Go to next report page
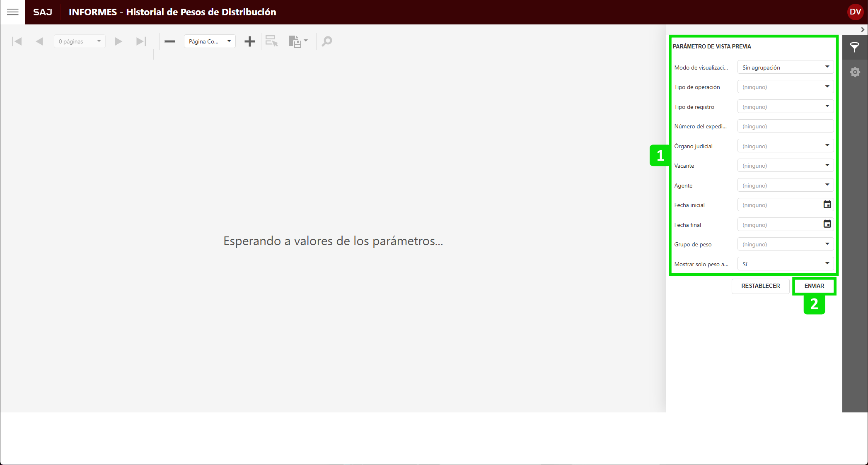 [x=118, y=41]
